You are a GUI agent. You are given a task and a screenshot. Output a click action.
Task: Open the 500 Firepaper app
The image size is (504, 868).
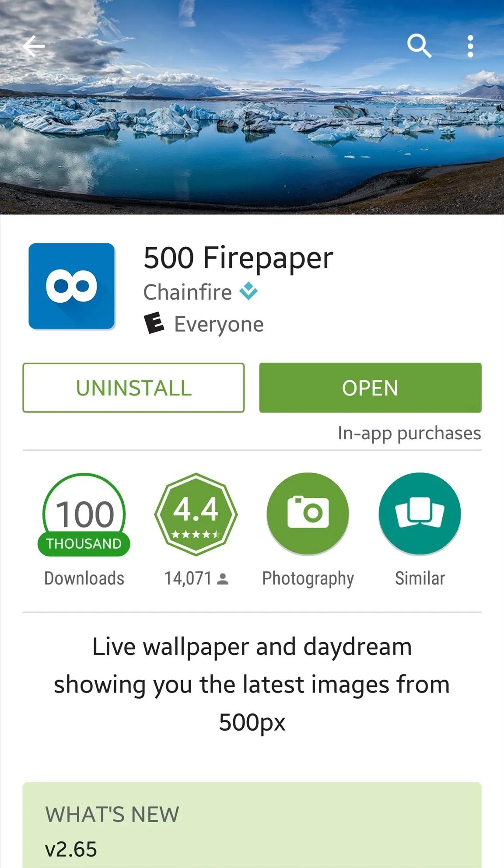[x=370, y=388]
